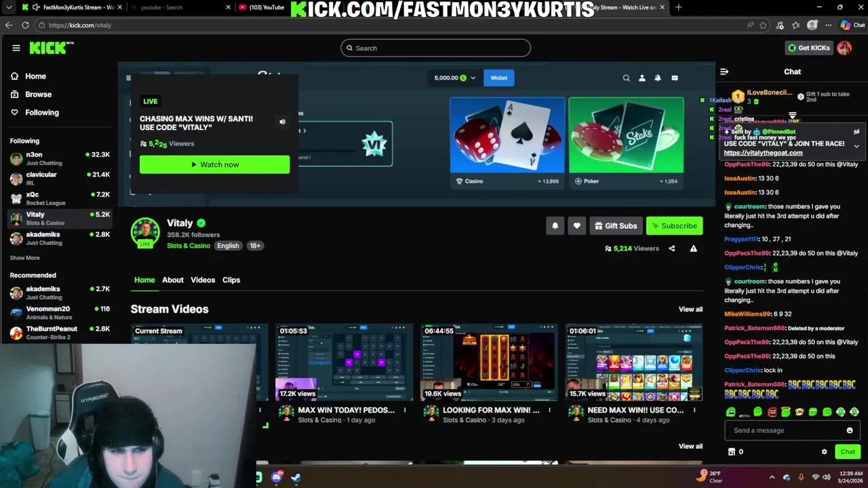Select clavicular channel in Following list
This screenshot has width=868, height=488.
60,178
